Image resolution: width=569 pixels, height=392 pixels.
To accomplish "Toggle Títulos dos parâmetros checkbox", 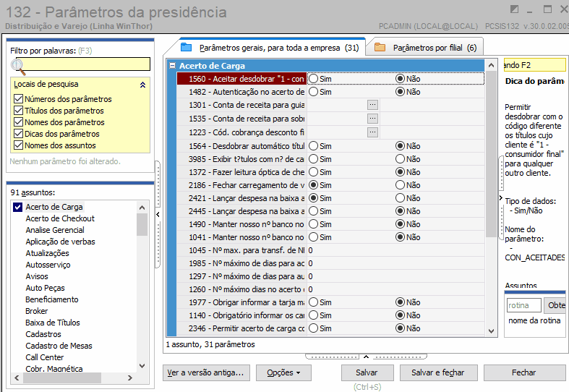I will click(19, 111).
